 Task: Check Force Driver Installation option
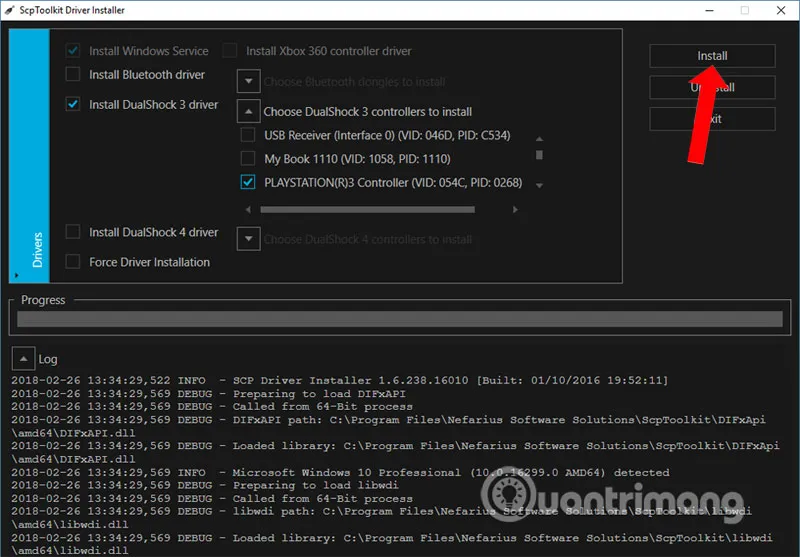click(x=73, y=262)
